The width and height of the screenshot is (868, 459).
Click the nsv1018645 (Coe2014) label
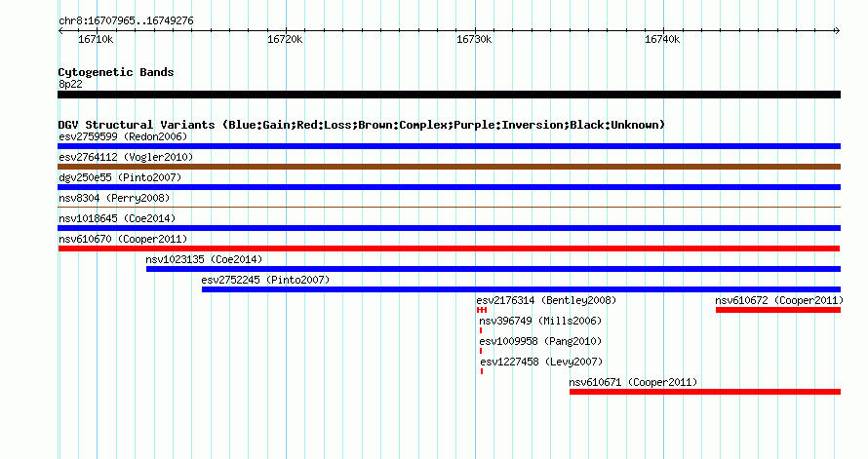click(117, 218)
